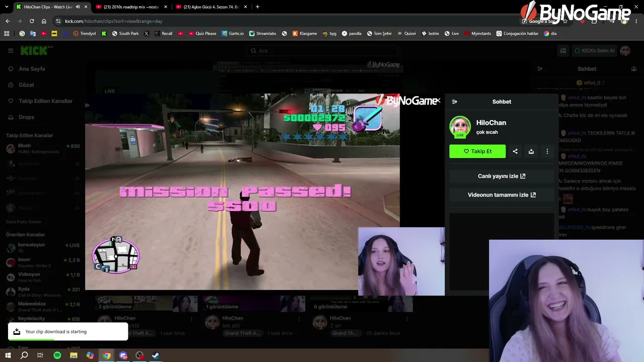Open the Videonun tamamını izle link
644x362 pixels.
pyautogui.click(x=502, y=195)
